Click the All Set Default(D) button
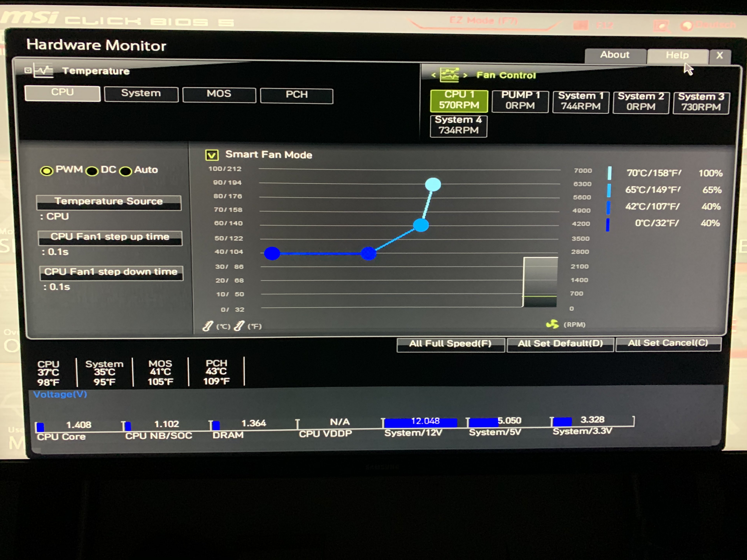This screenshot has width=747, height=560. (560, 344)
